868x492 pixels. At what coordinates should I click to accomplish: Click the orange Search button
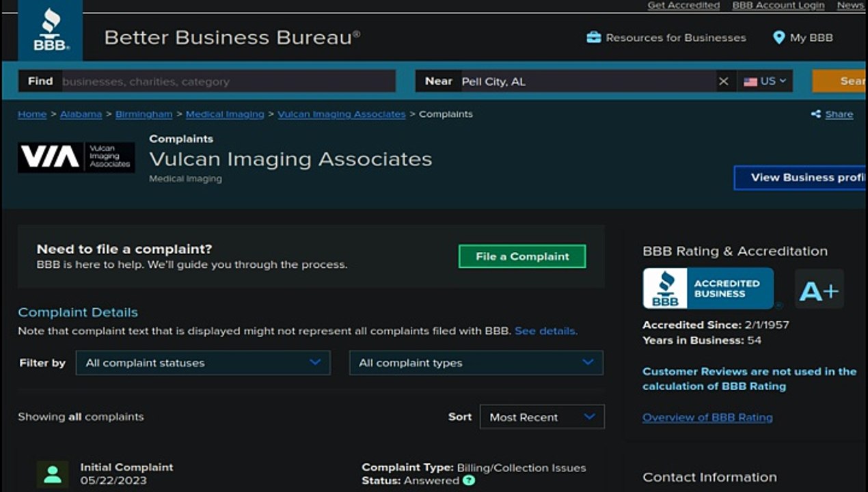840,81
